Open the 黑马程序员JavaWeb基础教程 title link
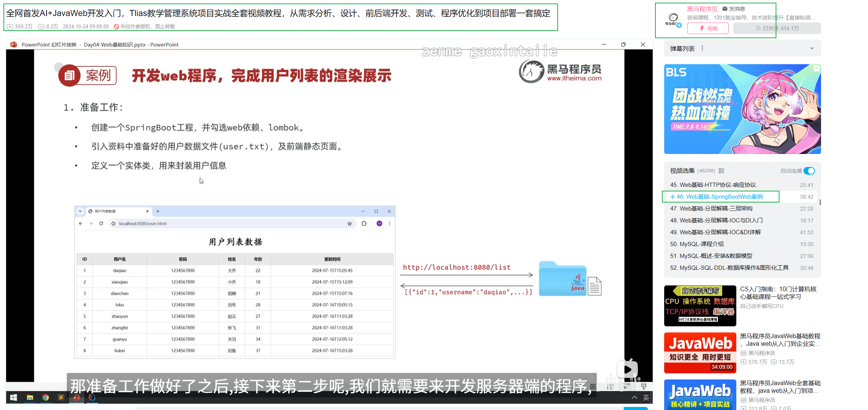This screenshot has height=410, width=868. [780, 340]
